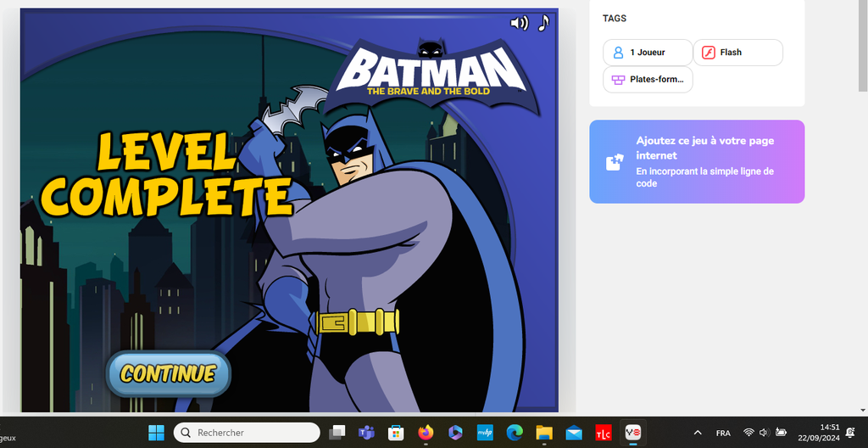Toggle the game music note icon
This screenshot has width=868, height=448.
coord(543,22)
